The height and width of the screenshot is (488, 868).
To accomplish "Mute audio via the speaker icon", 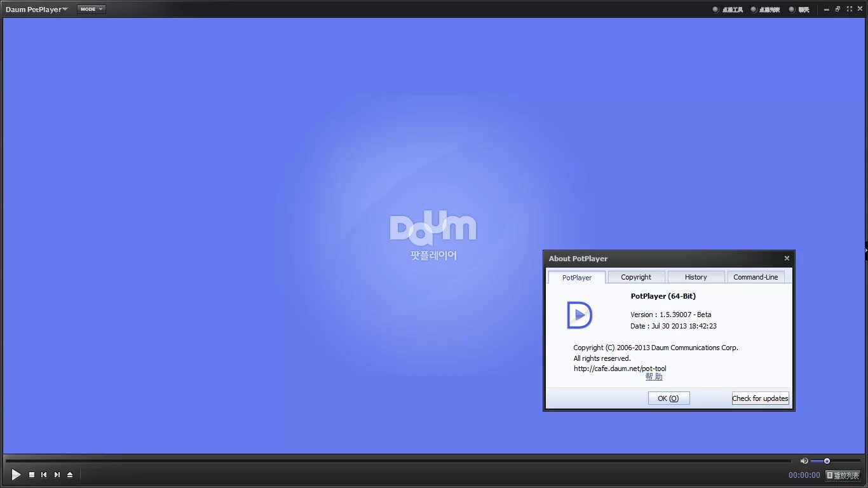I will [x=804, y=461].
